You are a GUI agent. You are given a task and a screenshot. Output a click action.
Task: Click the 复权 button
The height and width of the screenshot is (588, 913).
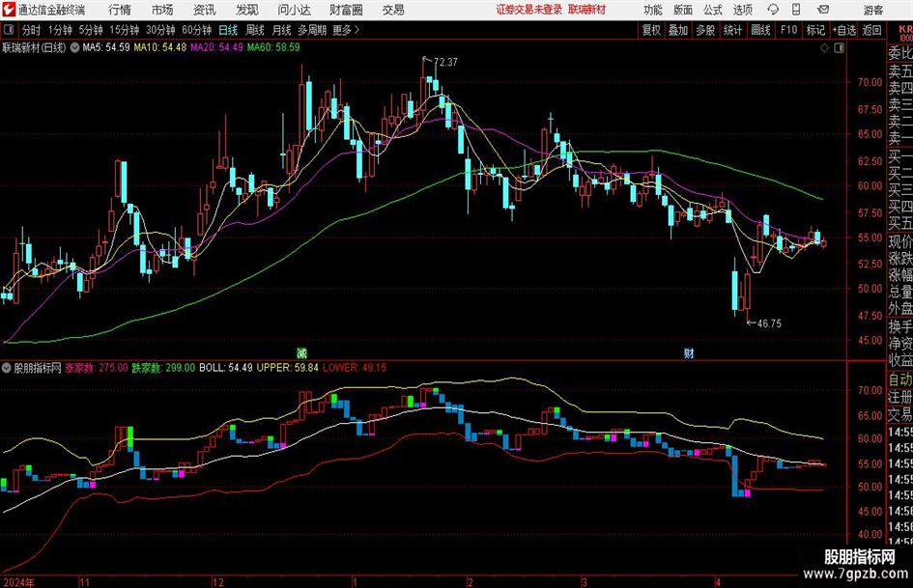[x=651, y=30]
